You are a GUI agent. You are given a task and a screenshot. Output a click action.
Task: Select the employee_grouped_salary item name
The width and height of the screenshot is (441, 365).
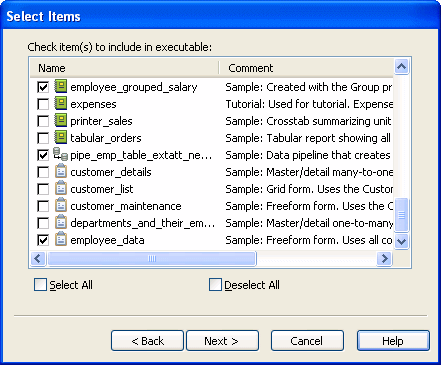point(134,87)
